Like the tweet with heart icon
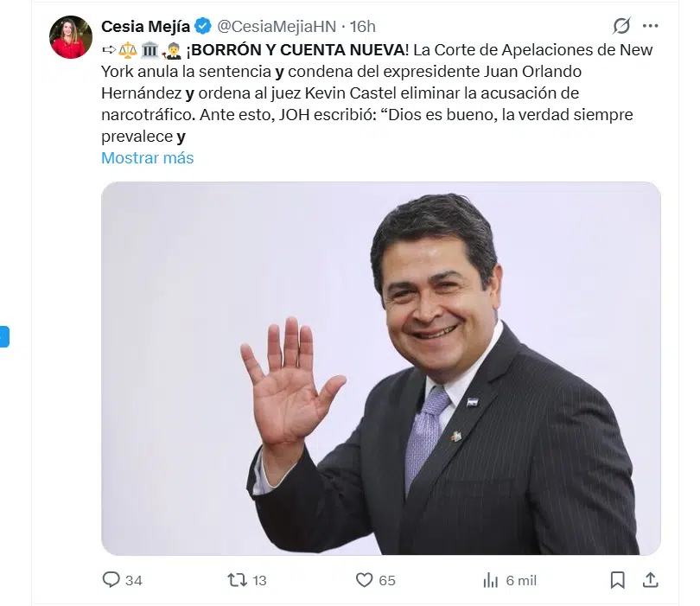The image size is (700, 606). point(364,580)
